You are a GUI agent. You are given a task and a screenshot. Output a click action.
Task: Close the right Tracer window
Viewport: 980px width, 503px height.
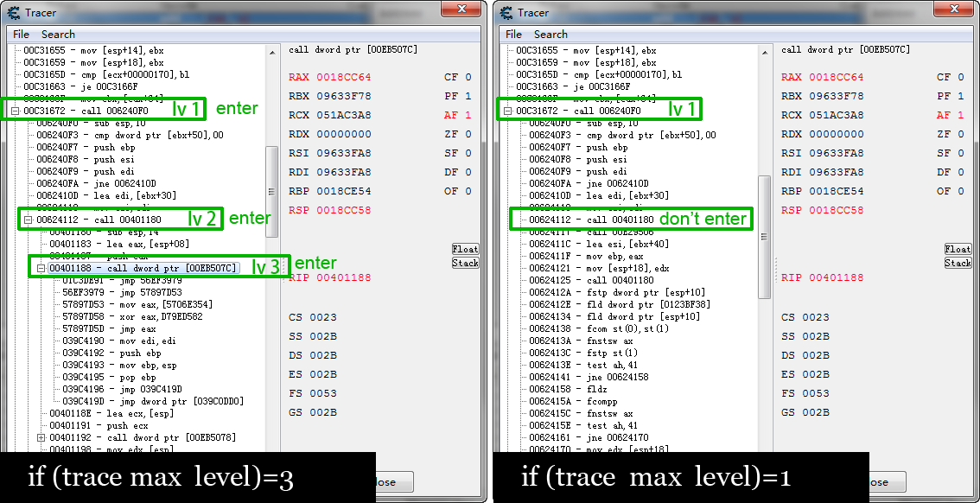click(x=953, y=9)
